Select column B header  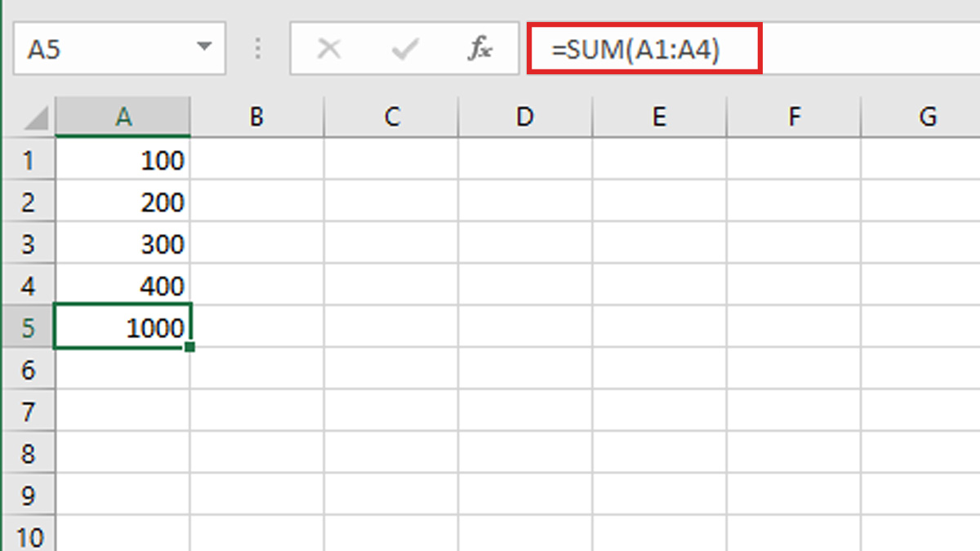coord(256,118)
